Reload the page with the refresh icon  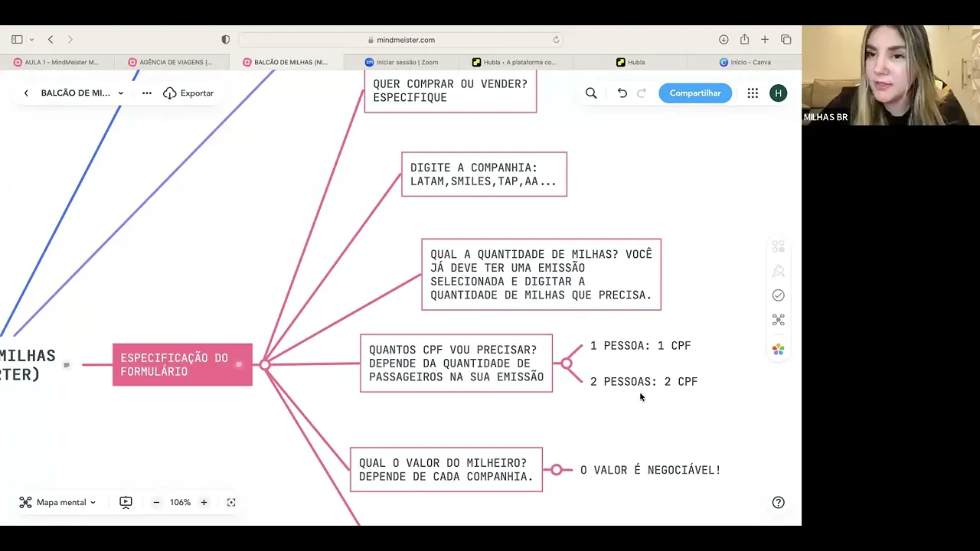point(556,40)
